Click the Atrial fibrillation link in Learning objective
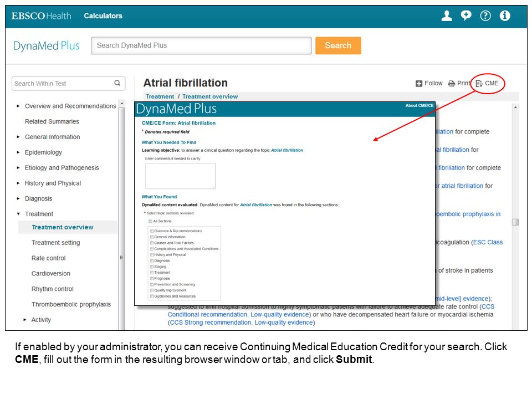 pos(287,150)
